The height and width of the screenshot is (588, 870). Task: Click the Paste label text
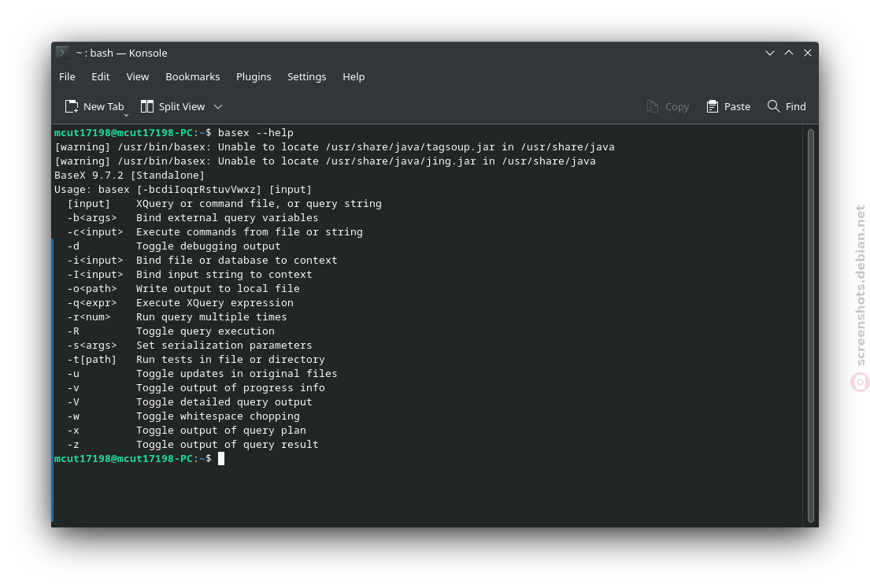point(738,106)
